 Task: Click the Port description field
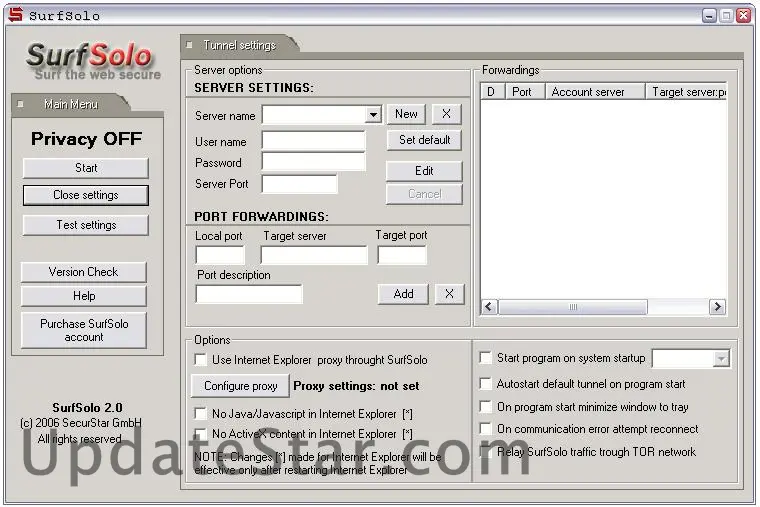(x=249, y=294)
